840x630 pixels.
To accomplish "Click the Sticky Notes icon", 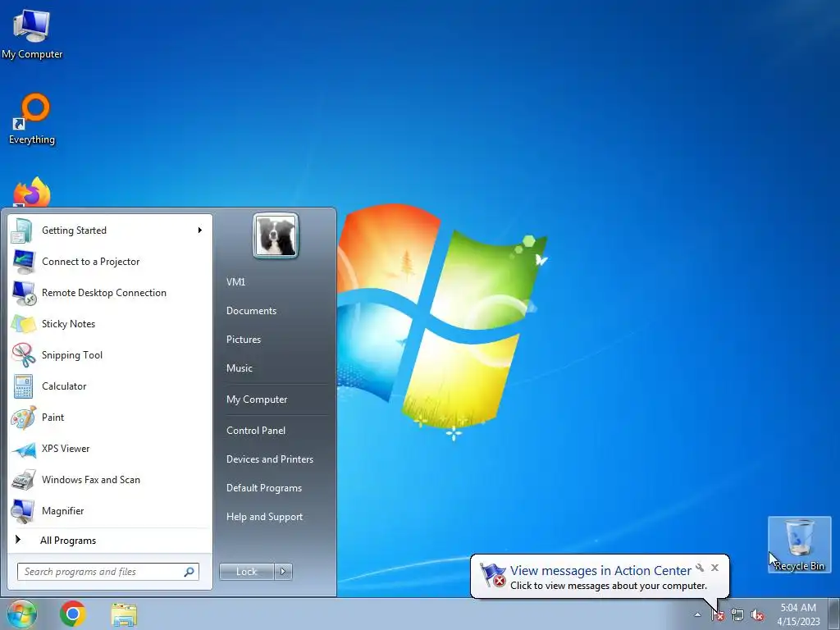I will (22, 324).
